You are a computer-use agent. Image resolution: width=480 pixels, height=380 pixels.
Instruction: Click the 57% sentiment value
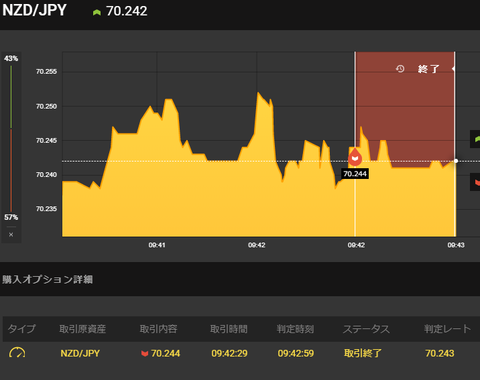pyautogui.click(x=11, y=217)
